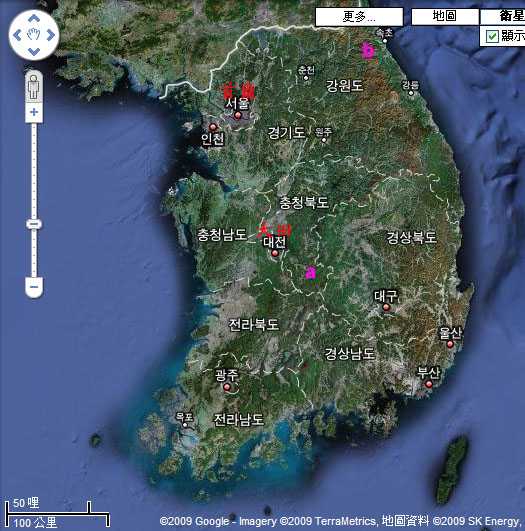Switch to the 地圖 map view
Screen dimensions: 525x531
445,16
